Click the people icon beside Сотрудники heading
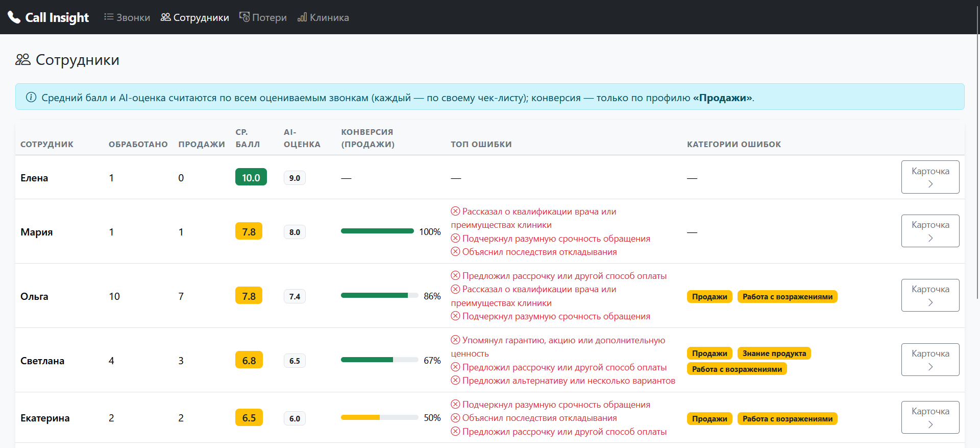Screen dimensions: 980x448 [x=23, y=60]
